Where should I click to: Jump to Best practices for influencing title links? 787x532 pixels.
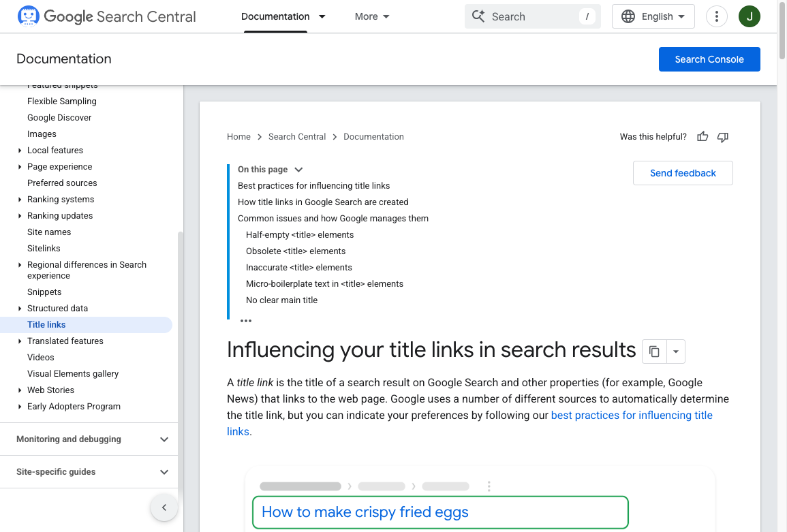click(313, 186)
